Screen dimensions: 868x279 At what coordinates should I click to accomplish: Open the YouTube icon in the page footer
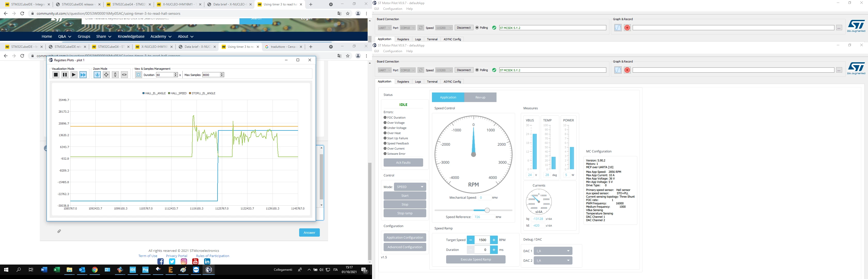pos(196,261)
